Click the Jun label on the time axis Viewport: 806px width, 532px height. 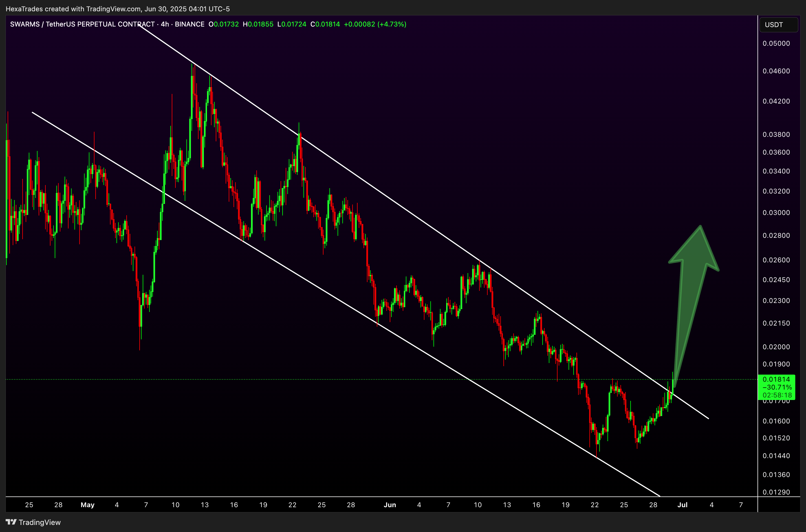click(x=390, y=505)
